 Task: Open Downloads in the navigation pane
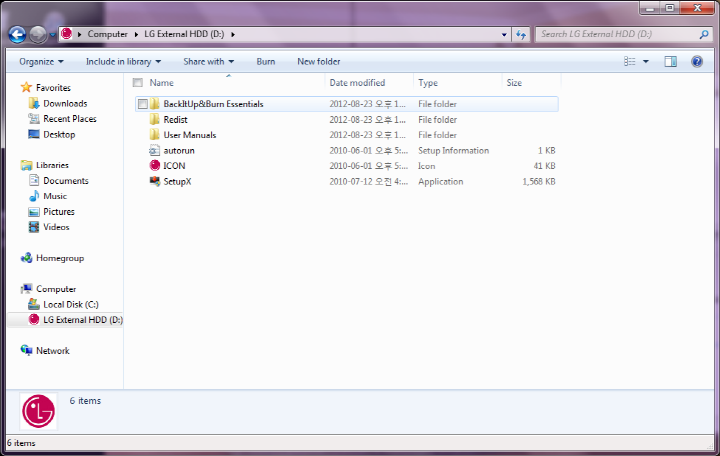pos(65,104)
